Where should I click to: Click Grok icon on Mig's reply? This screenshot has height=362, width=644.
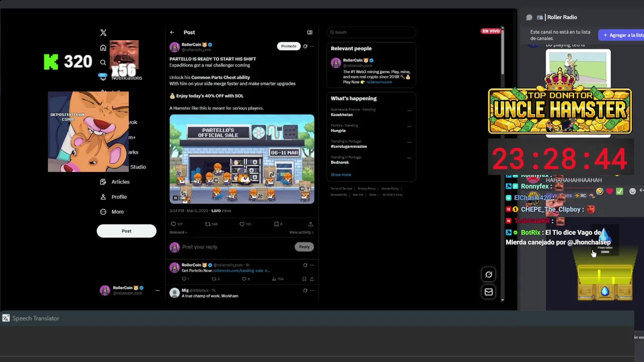(305, 290)
